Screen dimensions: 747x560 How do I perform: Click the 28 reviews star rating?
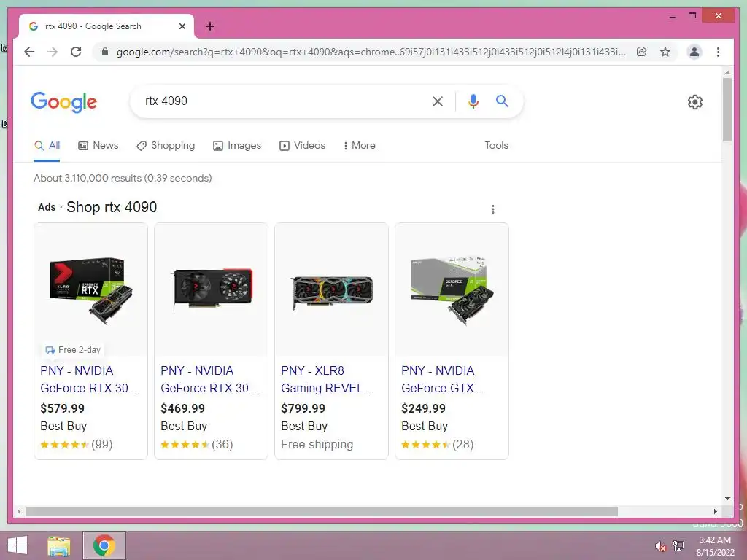click(x=438, y=445)
